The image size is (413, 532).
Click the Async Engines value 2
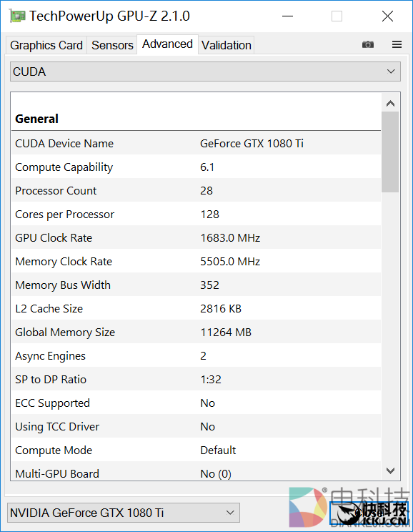[x=203, y=356]
